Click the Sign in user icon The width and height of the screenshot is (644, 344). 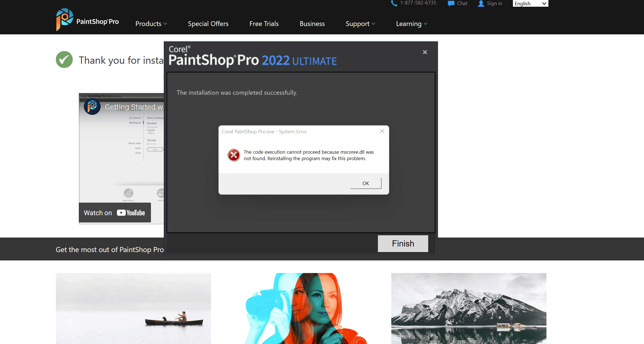481,3
